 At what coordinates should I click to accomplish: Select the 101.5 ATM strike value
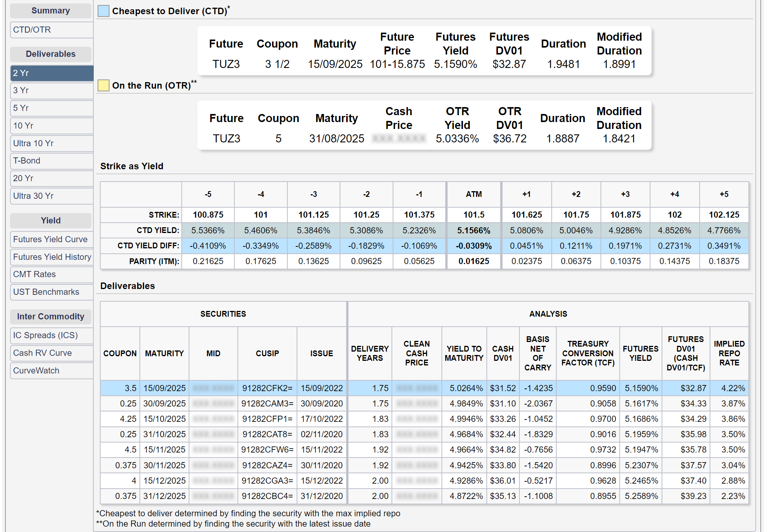tap(474, 215)
